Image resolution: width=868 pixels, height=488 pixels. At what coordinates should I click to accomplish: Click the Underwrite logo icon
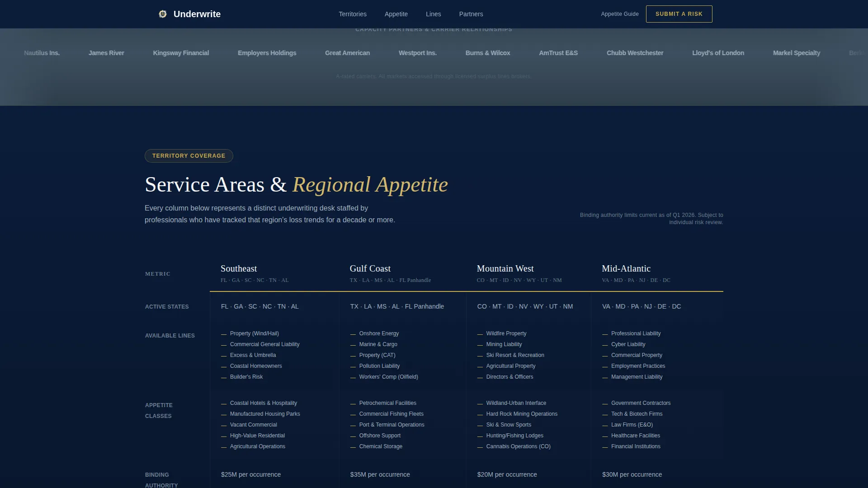[x=163, y=14]
